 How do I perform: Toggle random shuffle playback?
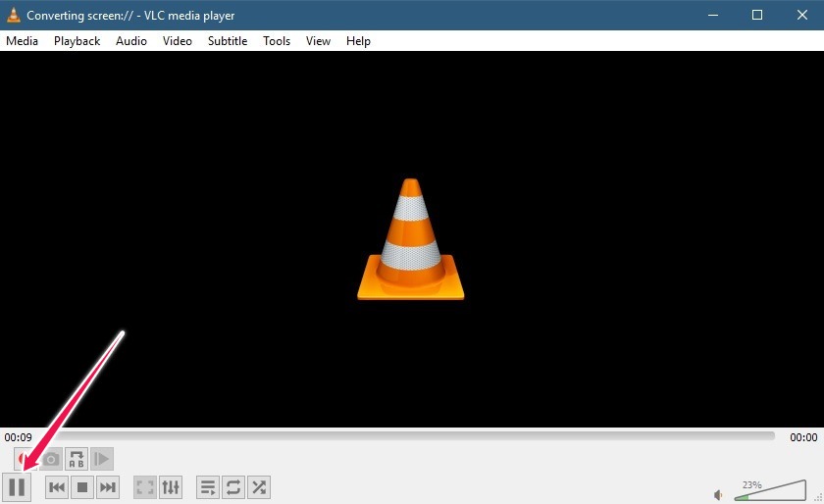(259, 487)
